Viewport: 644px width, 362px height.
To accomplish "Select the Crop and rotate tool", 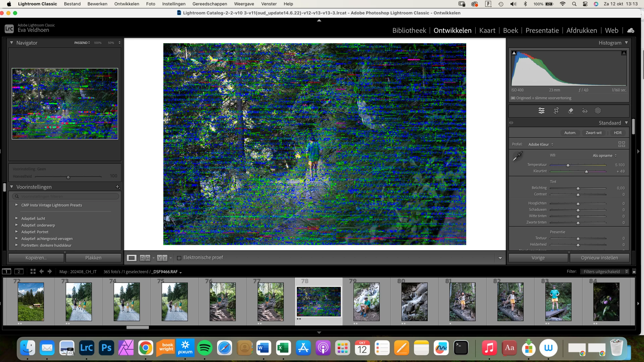I will pyautogui.click(x=556, y=111).
